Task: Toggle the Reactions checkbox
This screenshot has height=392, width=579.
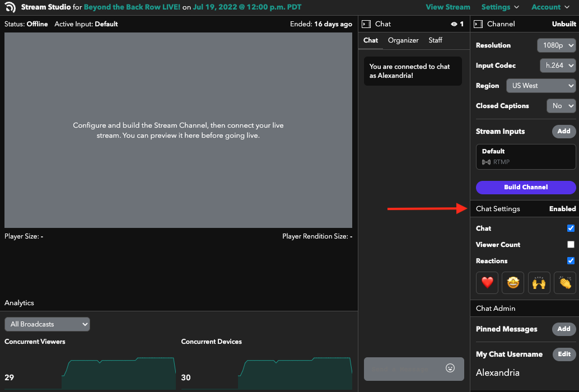Action: coord(571,260)
